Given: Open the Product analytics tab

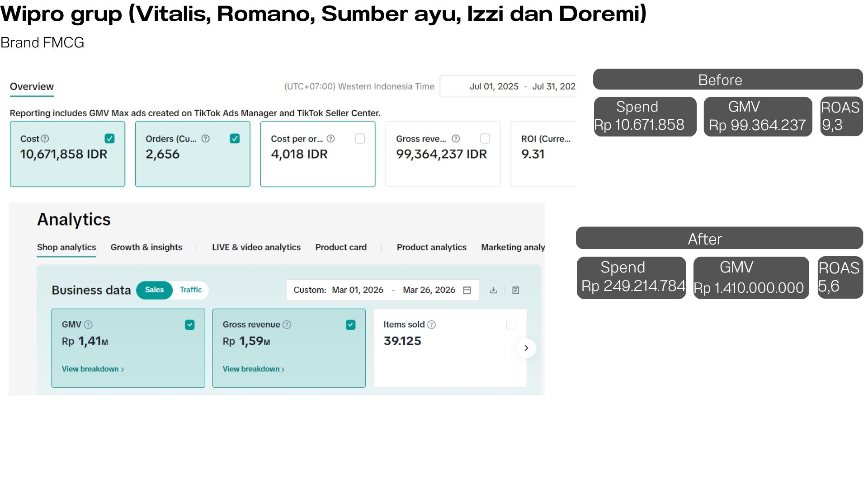Looking at the screenshot, I should 432,247.
